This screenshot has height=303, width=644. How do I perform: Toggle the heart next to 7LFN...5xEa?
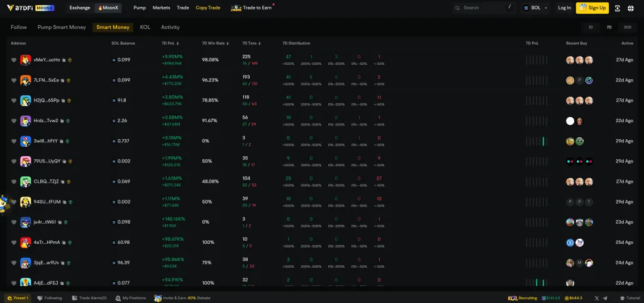[14, 80]
